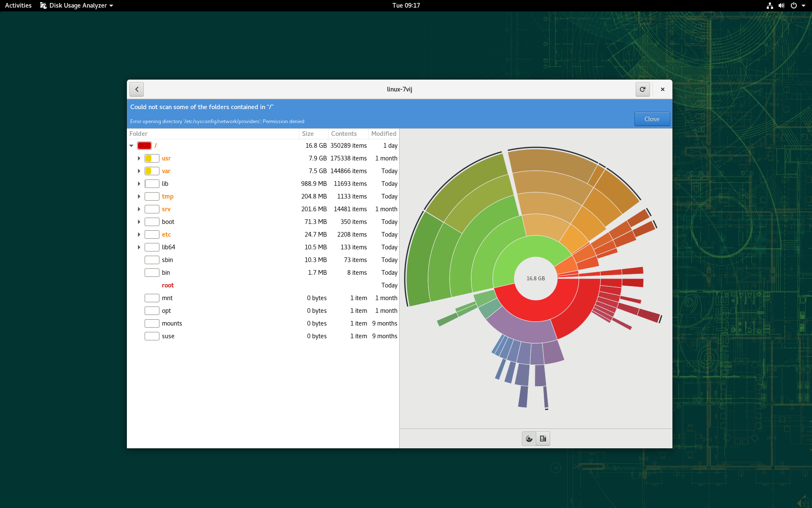Open the volume speaker icon
812x508 pixels.
781,6
